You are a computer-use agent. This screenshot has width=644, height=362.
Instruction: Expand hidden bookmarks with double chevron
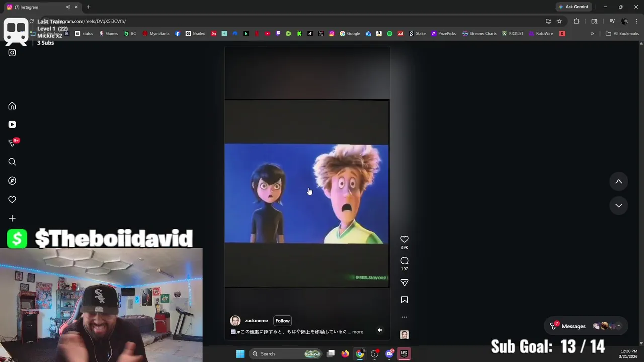(592, 34)
